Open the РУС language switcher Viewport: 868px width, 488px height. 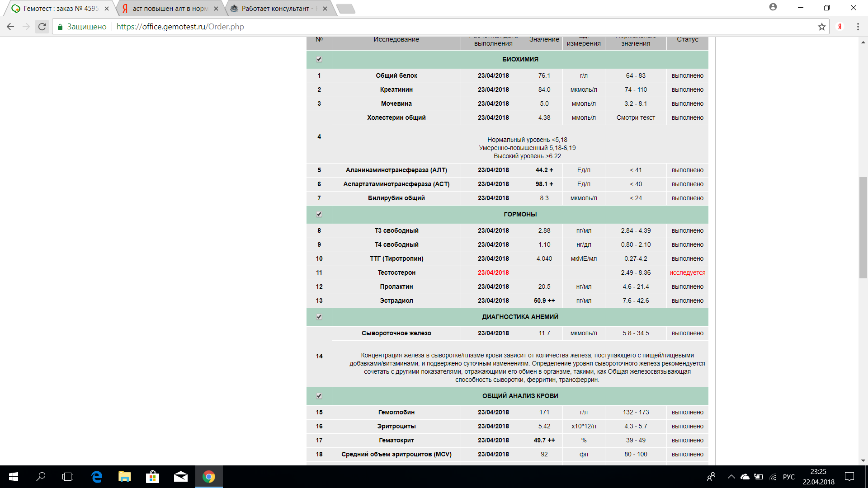click(788, 477)
